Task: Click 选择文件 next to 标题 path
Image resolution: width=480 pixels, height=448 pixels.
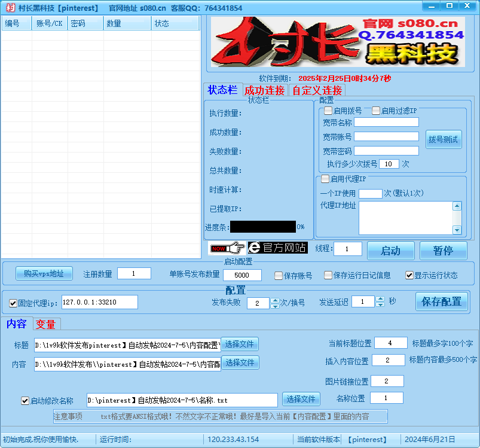Action: click(240, 344)
